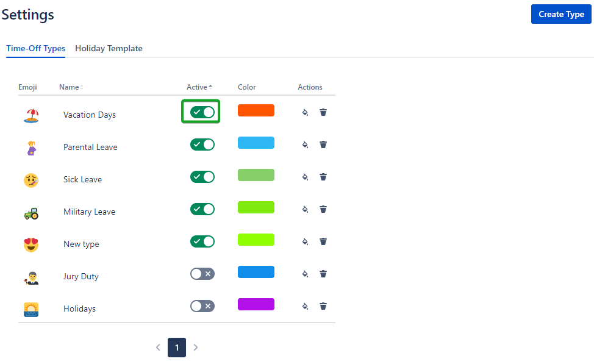Turn on the Holidays active toggle
The image size is (594, 364).
(202, 306)
